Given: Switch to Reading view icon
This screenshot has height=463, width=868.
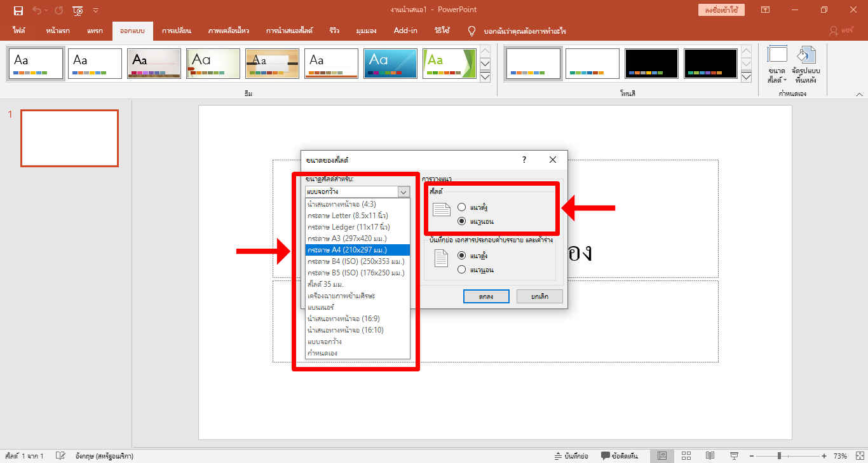Looking at the screenshot, I should 710,456.
